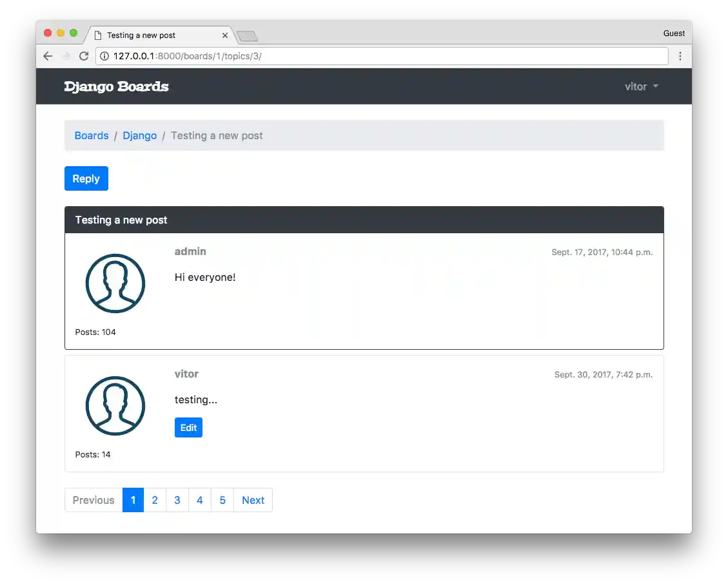728x585 pixels.
Task: Open the browser three-dot menu
Action: [x=680, y=56]
